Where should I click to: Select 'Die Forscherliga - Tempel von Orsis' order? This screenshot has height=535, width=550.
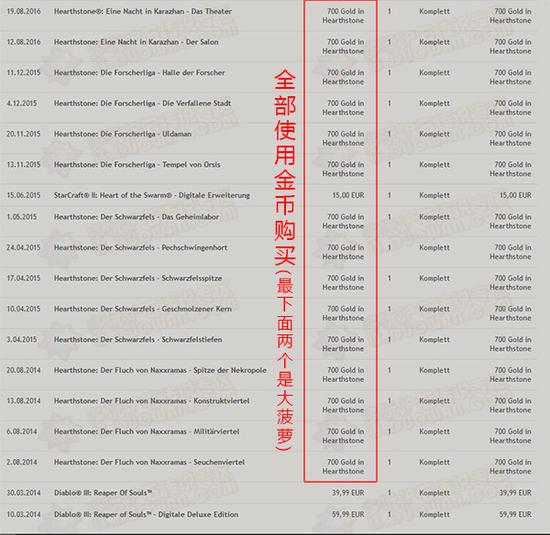click(x=137, y=165)
